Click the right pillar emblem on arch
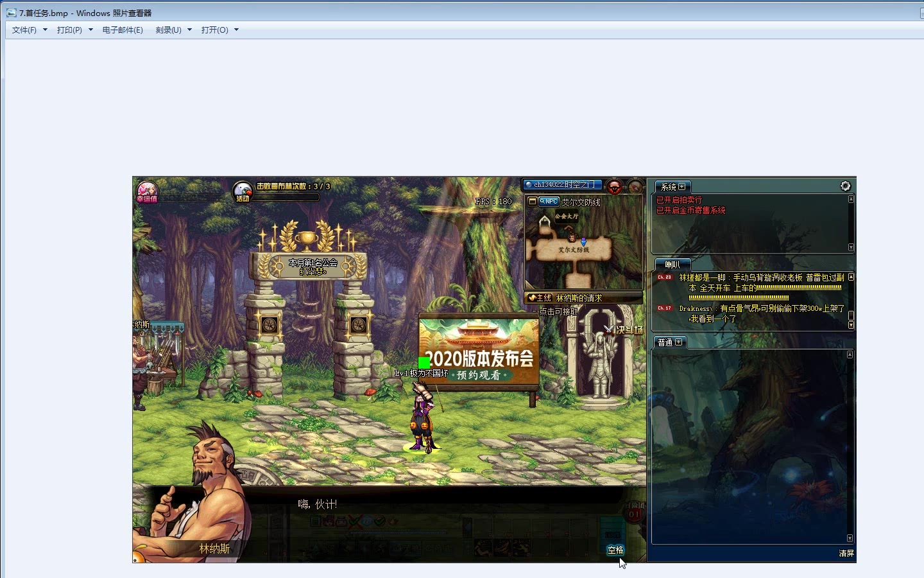The height and width of the screenshot is (578, 924). tap(358, 325)
